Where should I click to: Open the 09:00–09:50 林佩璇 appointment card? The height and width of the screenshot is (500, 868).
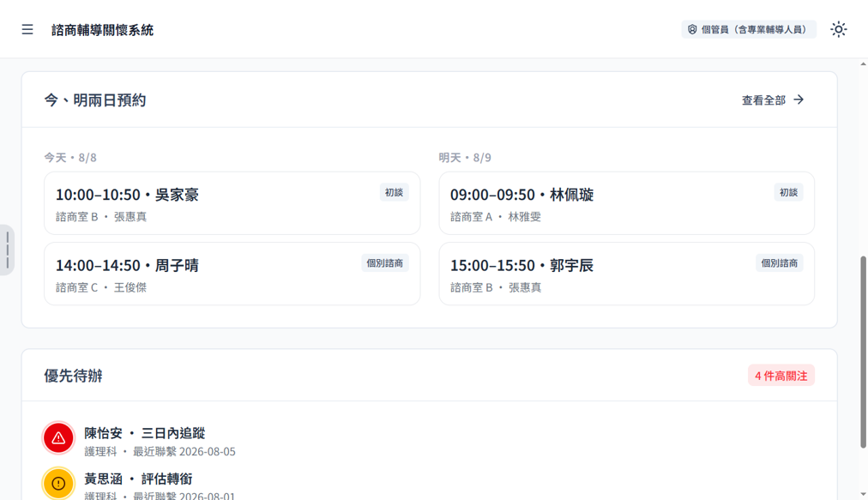tap(627, 203)
